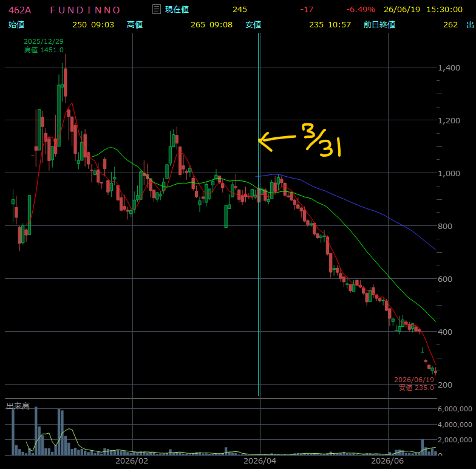
Task: Click the 2026/02 date axis label
Action: (132, 460)
